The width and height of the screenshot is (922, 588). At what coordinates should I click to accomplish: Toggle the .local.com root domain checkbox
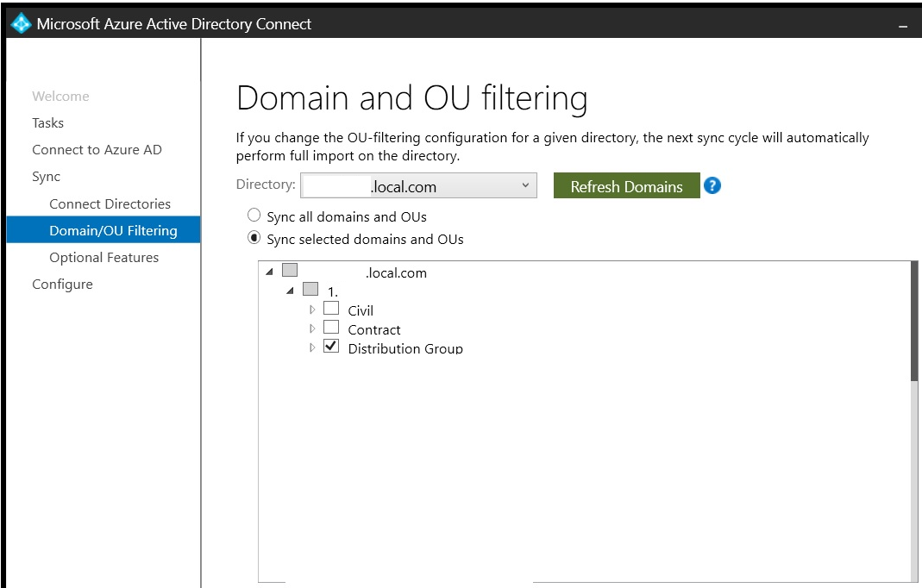290,270
